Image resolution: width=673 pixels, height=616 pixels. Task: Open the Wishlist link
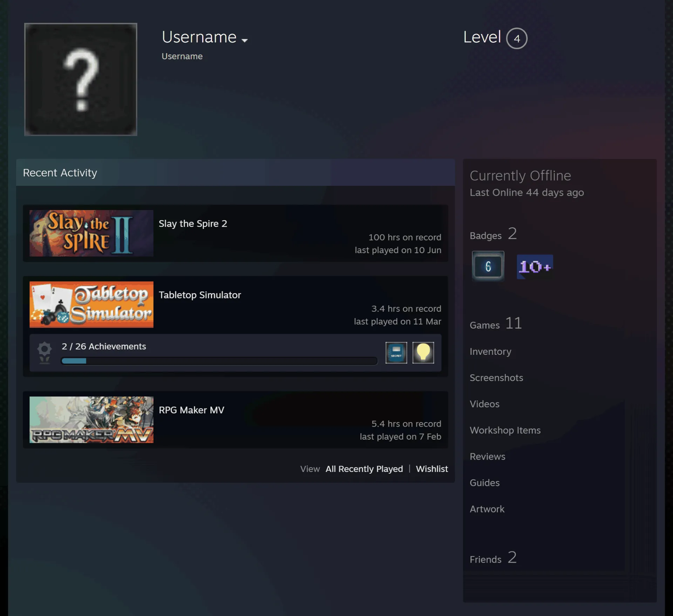432,469
